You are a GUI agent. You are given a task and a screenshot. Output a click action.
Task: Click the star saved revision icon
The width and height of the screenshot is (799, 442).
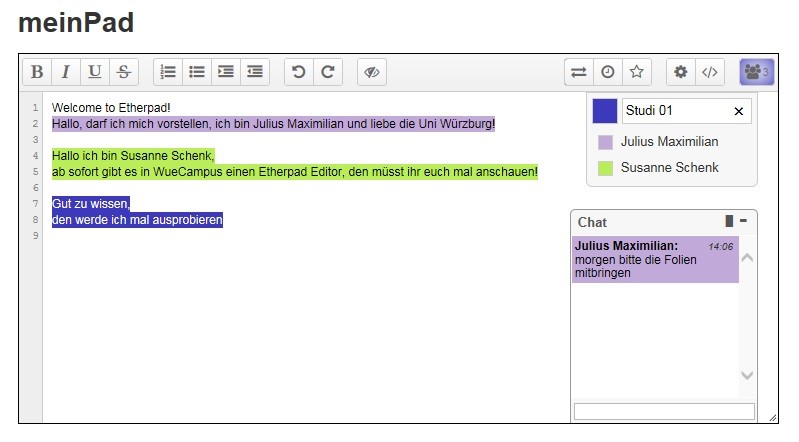point(636,72)
